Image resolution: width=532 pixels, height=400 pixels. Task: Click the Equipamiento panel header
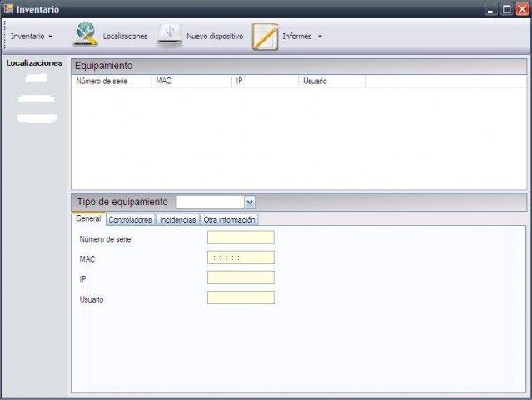[299, 66]
